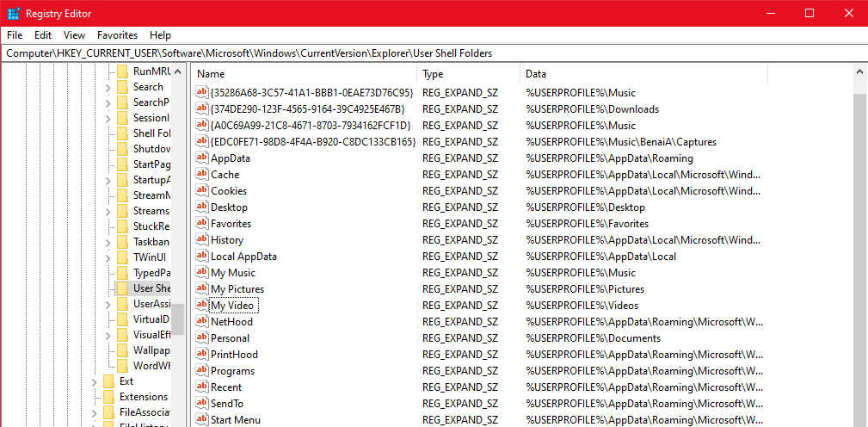
Task: Click the ab icon beside My Music value
Action: tap(202, 273)
